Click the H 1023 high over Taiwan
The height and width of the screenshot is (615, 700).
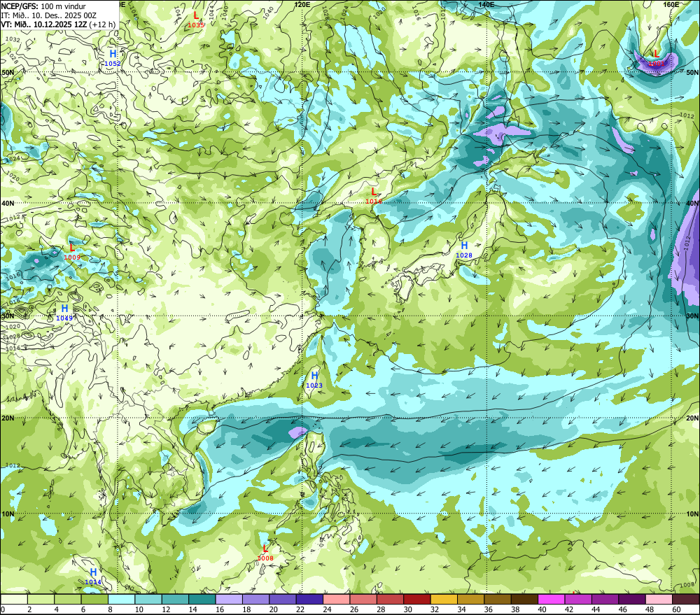click(x=314, y=380)
